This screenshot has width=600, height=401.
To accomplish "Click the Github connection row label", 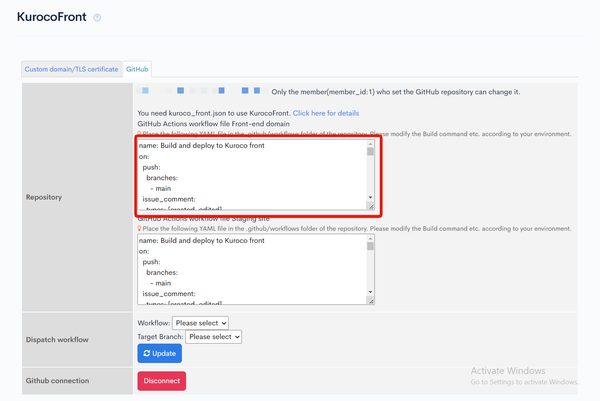I will point(57,381).
